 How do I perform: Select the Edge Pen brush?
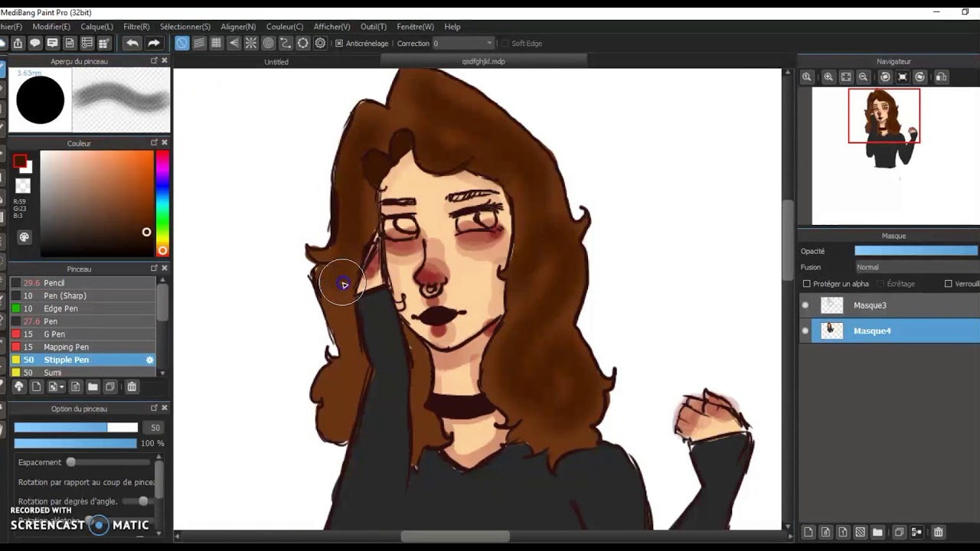pos(82,308)
